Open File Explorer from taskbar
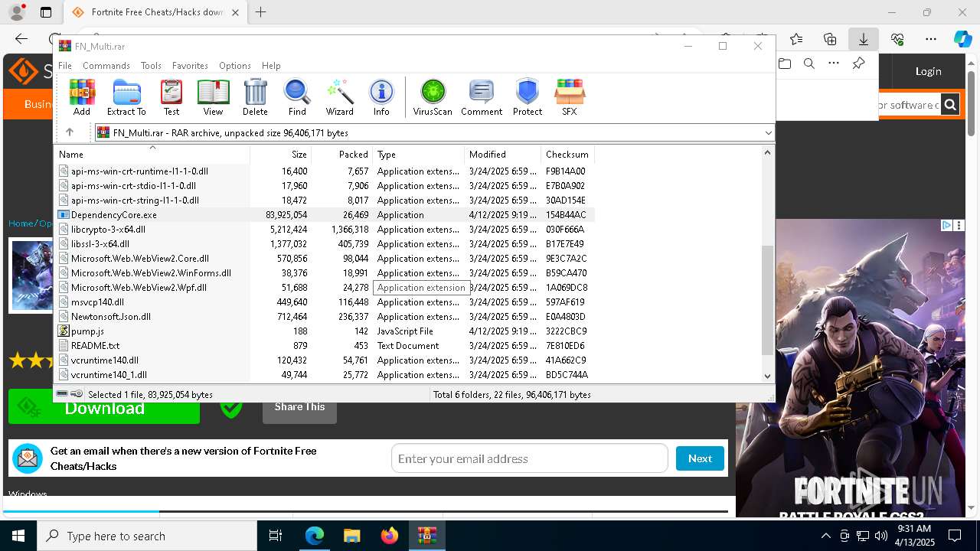The height and width of the screenshot is (551, 980). pos(352,536)
